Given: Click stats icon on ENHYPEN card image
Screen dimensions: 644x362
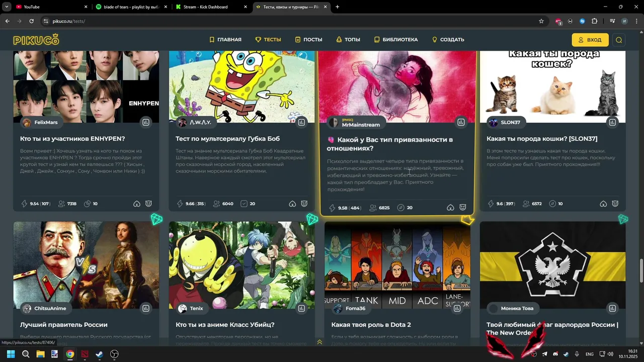Looking at the screenshot, I should (145, 122).
